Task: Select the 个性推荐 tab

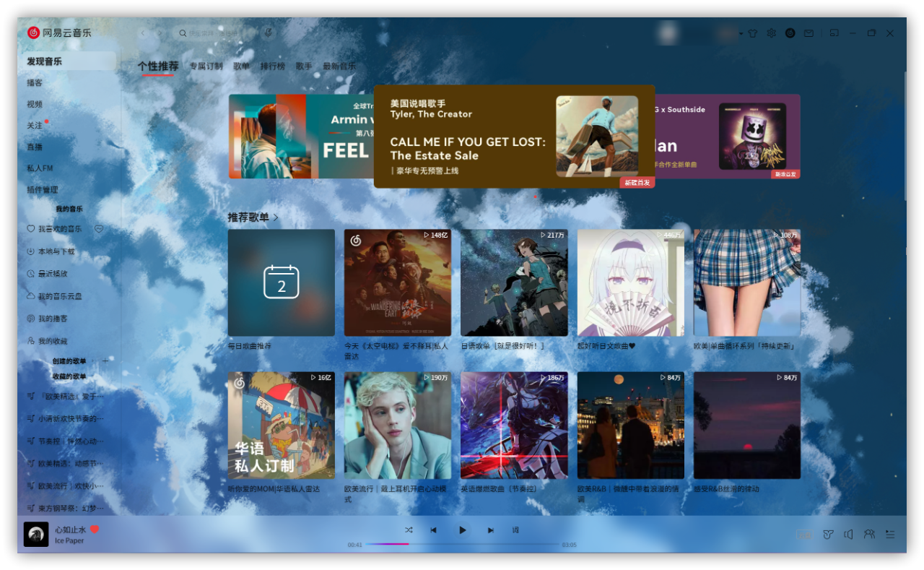Action: pyautogui.click(x=157, y=66)
